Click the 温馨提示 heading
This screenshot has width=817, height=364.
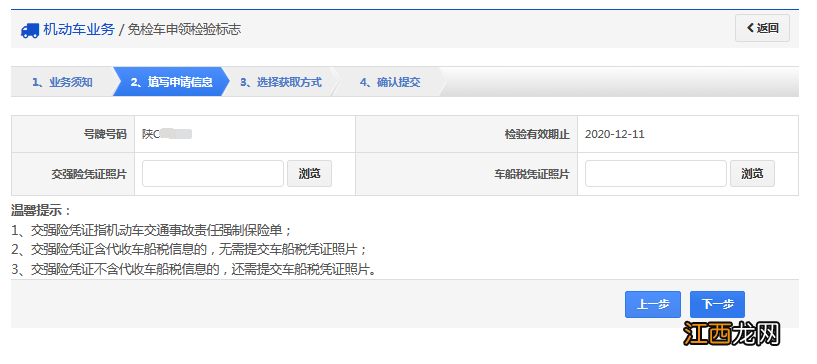(x=41, y=211)
